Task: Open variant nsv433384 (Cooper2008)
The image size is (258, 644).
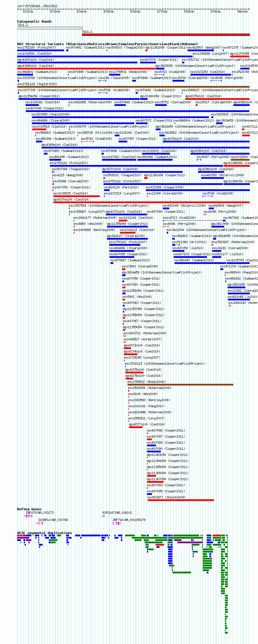Action: pos(165,187)
